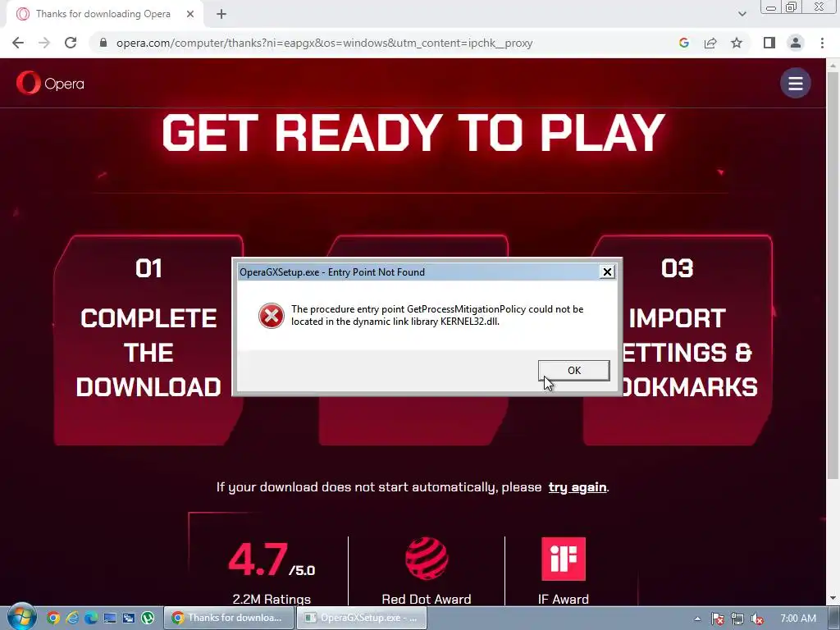Switch to the OperaGXSetup.exe taskbar button
840x630 pixels.
[362, 618]
